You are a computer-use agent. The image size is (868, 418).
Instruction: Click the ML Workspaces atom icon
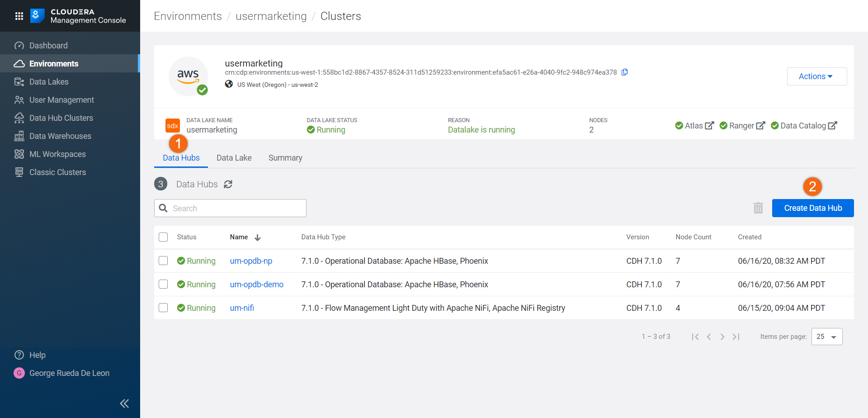pyautogui.click(x=19, y=154)
